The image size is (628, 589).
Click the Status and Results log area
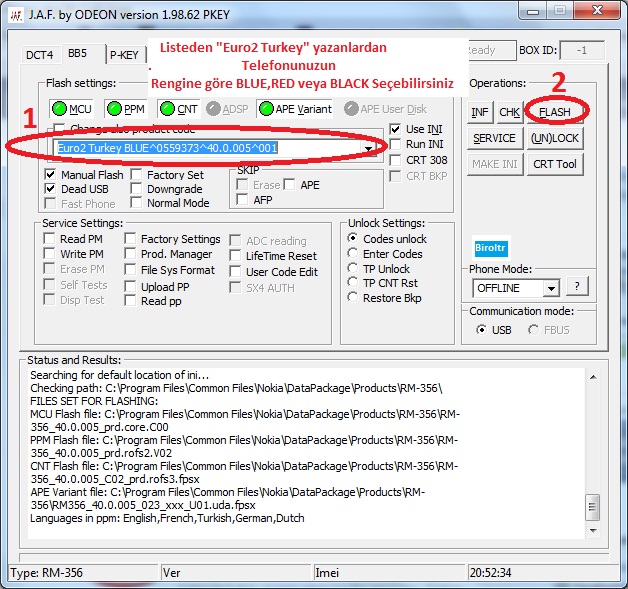pos(306,453)
